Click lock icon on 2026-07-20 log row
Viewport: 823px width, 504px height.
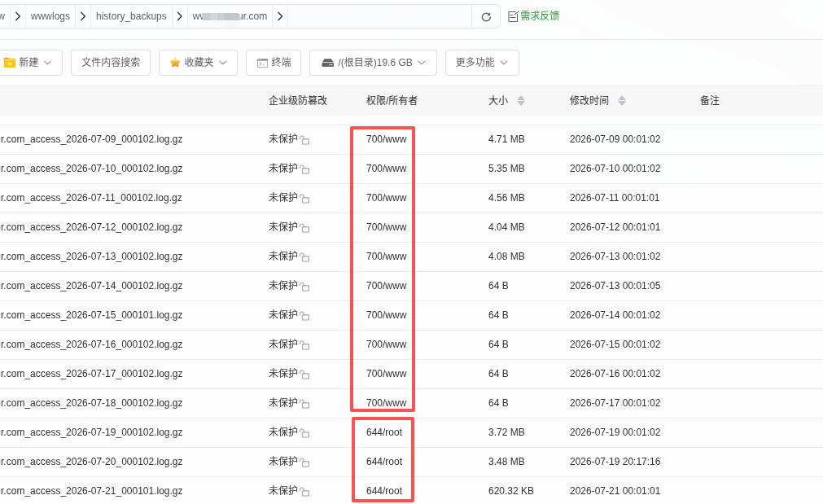click(304, 462)
